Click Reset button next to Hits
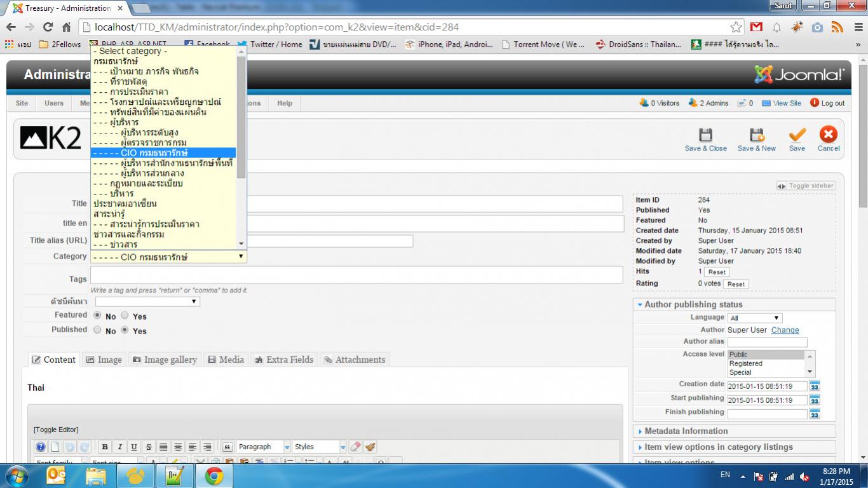The height and width of the screenshot is (488, 868). [717, 272]
